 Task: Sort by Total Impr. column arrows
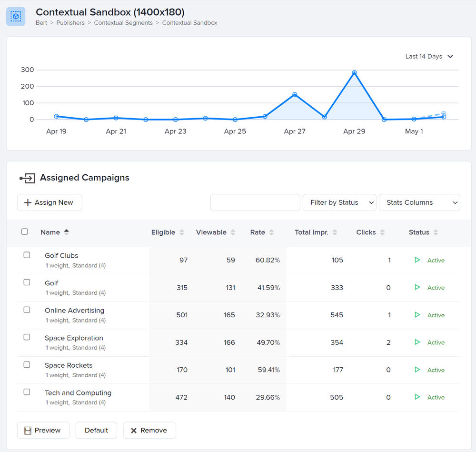[x=335, y=232]
